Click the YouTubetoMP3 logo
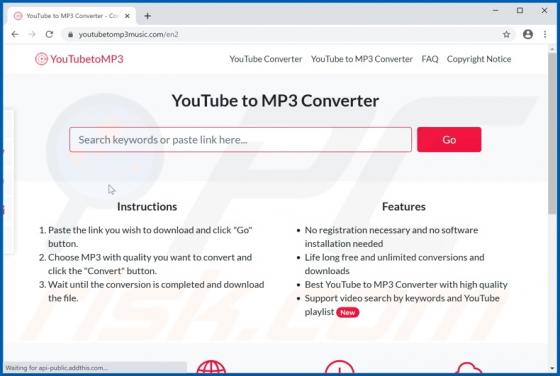The image size is (560, 376). 79,59
